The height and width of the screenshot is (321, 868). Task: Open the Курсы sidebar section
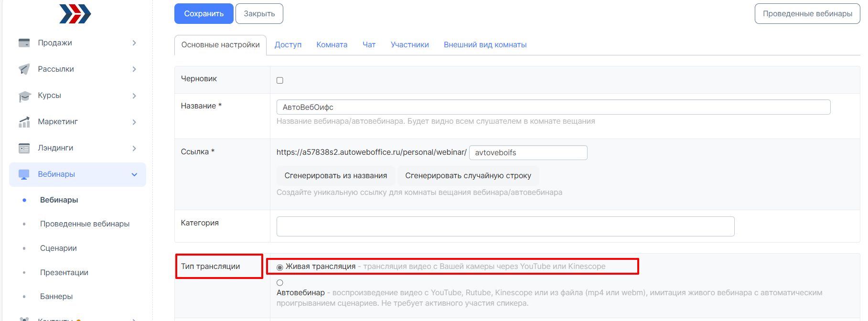click(77, 96)
